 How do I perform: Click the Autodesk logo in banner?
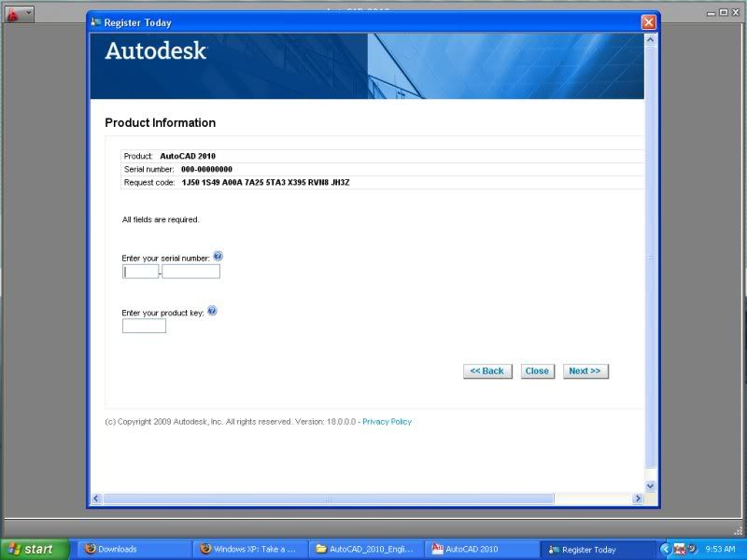[155, 50]
